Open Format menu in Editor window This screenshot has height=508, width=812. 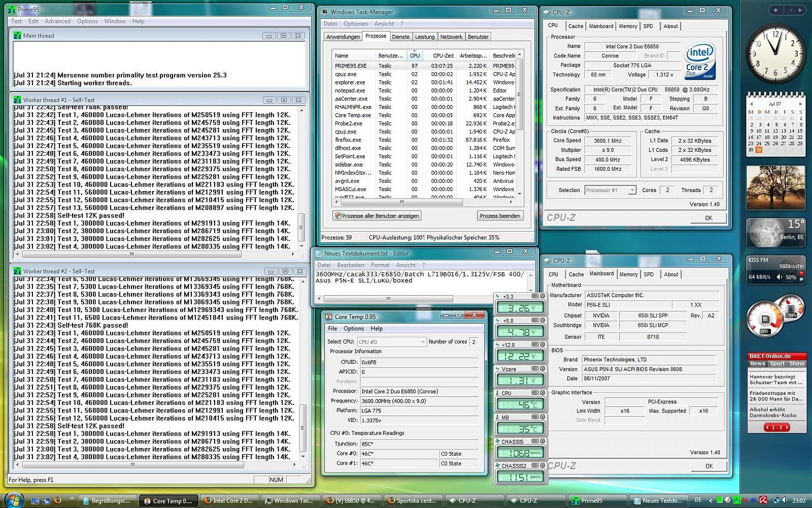(x=380, y=265)
